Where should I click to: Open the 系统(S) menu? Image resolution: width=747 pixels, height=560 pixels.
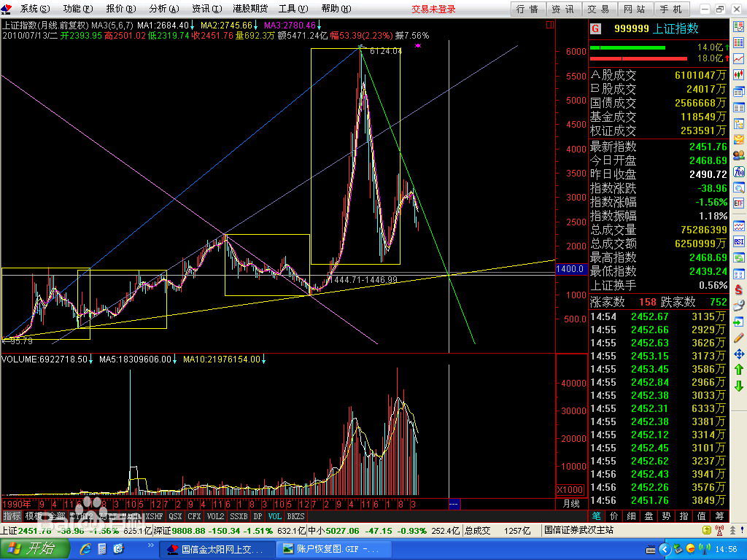(35, 9)
